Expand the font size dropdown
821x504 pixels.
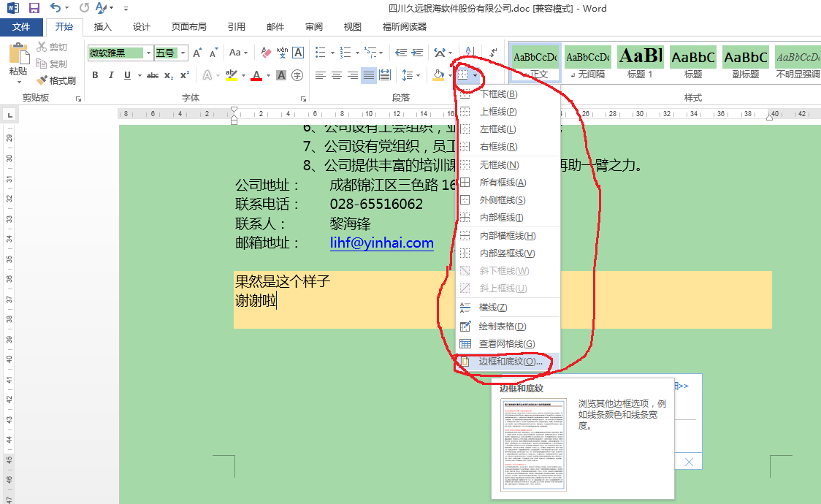coord(183,53)
